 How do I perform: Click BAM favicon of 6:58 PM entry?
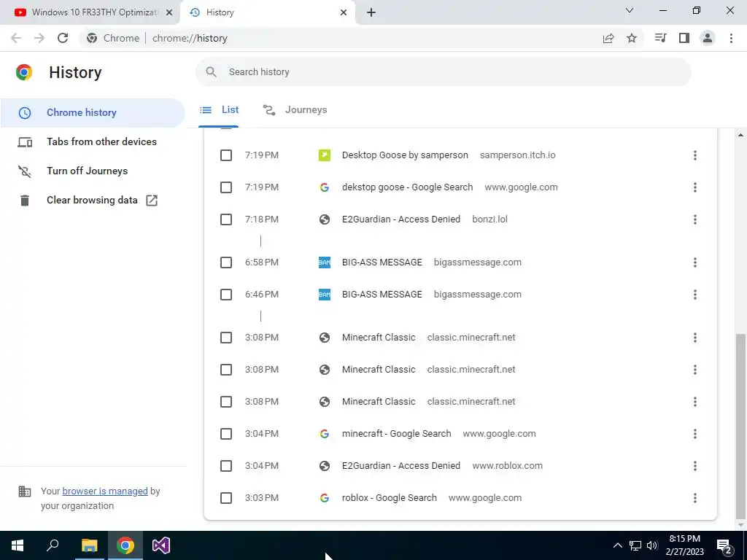(x=325, y=262)
